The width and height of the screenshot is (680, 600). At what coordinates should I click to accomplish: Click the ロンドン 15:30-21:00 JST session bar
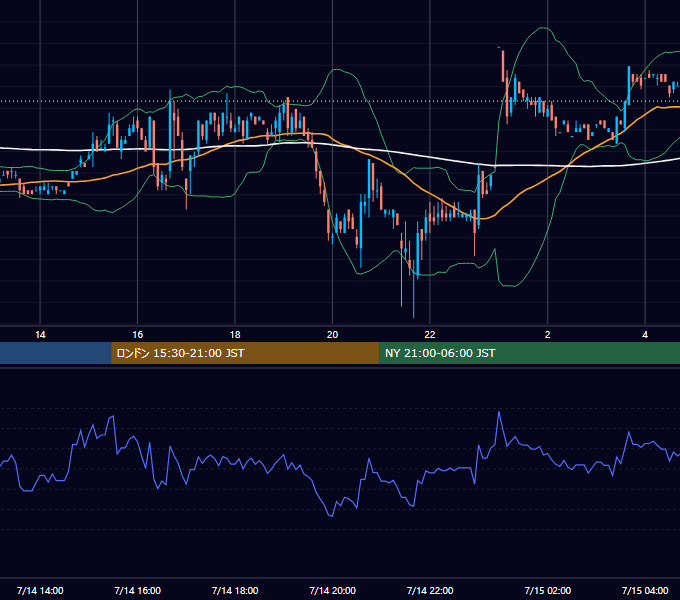pos(245,353)
